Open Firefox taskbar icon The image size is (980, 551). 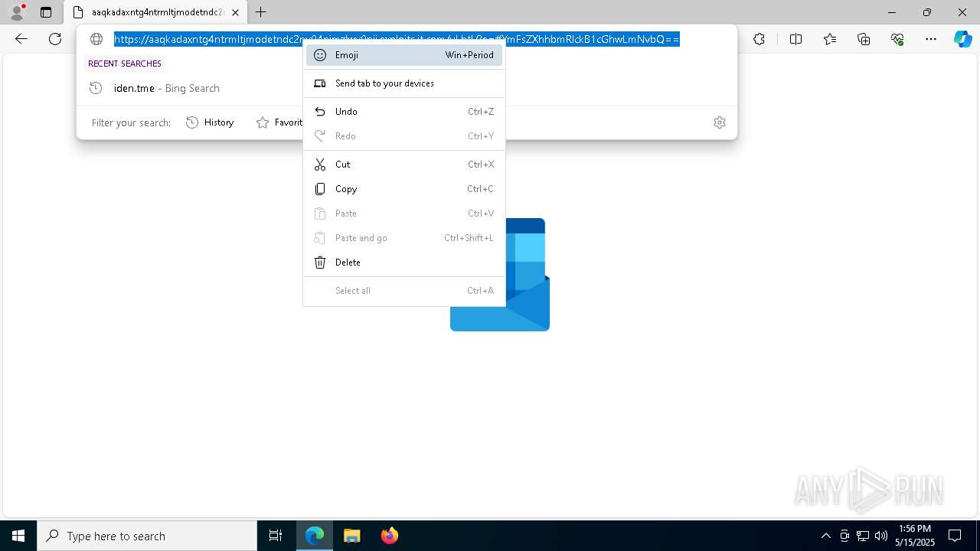tap(389, 536)
